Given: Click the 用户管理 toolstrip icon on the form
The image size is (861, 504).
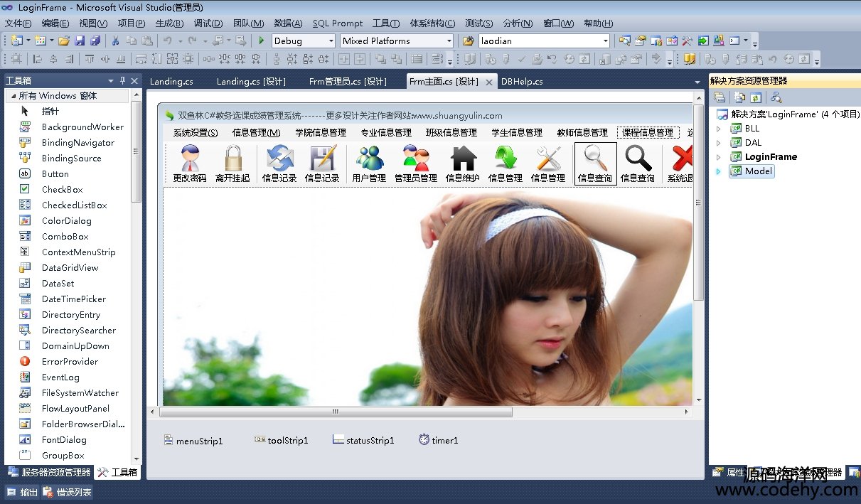Looking at the screenshot, I should [369, 163].
